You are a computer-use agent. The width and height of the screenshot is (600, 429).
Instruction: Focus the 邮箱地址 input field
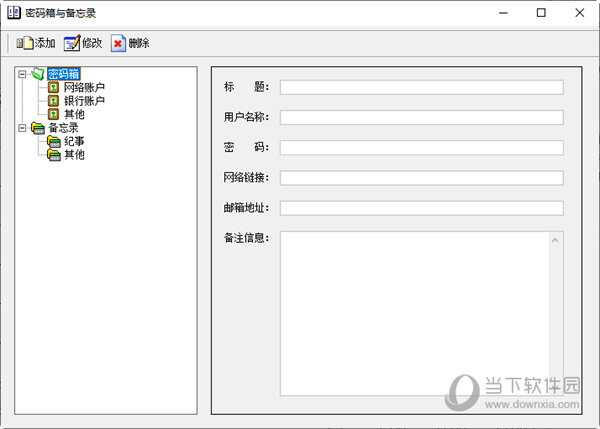tap(422, 208)
